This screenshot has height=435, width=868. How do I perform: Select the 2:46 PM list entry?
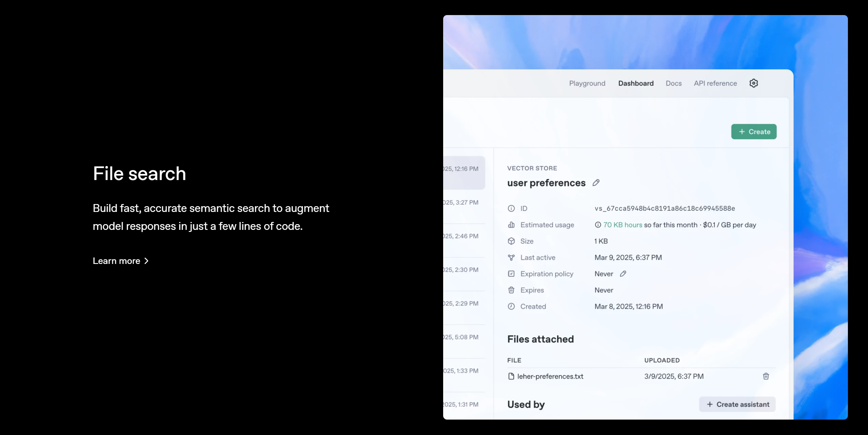(464, 240)
